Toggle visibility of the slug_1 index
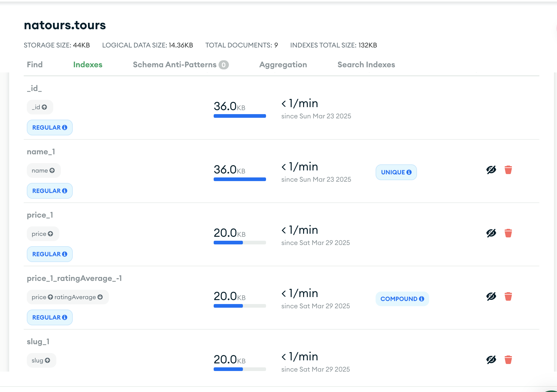Screen dimensions: 557x392 point(491,360)
